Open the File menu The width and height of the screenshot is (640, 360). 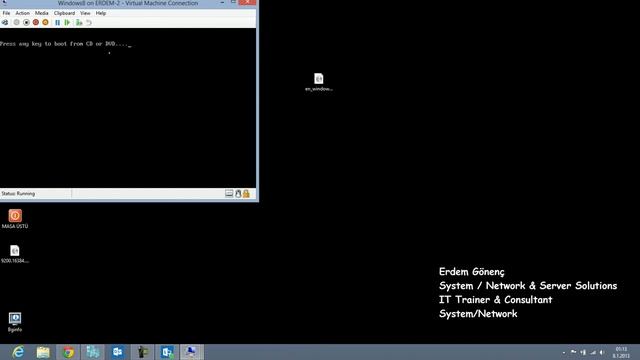pyautogui.click(x=6, y=13)
